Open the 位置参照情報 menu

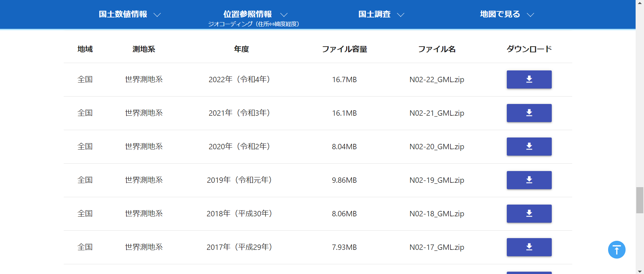pos(248,14)
